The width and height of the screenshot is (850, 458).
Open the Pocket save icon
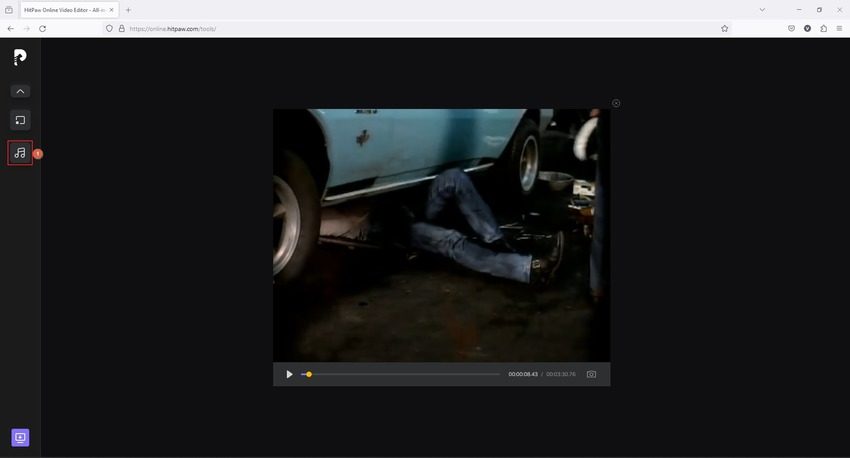pyautogui.click(x=791, y=28)
